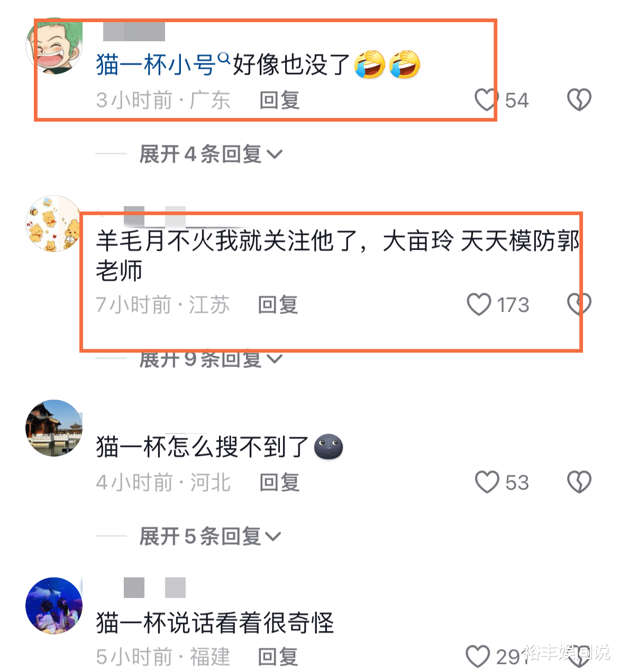Like the comment with 54 likes
This screenshot has height=672, width=619.
(486, 99)
